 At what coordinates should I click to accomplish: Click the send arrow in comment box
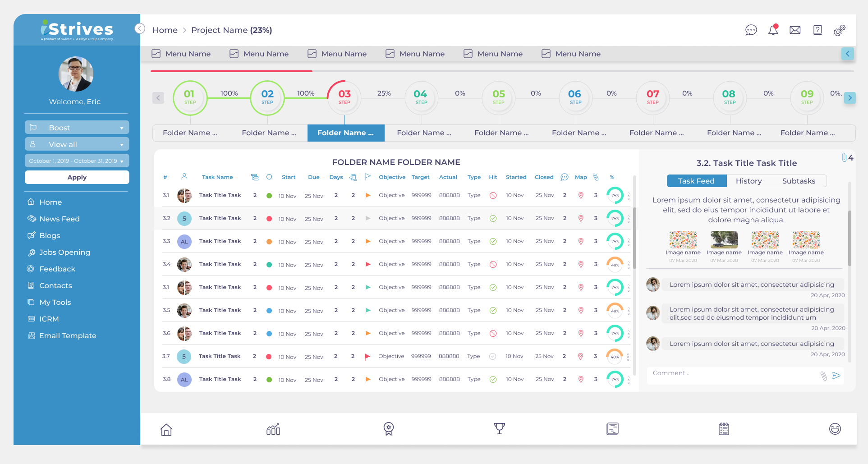click(x=836, y=376)
